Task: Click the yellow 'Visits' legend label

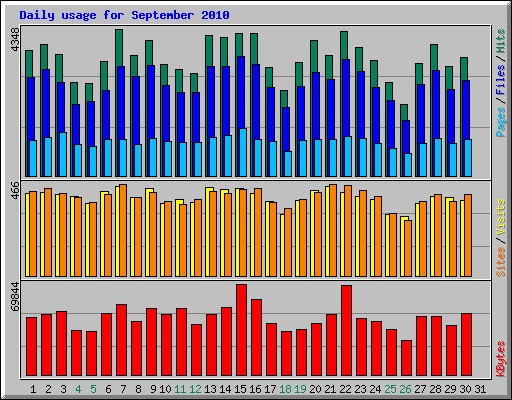Action: (x=501, y=217)
